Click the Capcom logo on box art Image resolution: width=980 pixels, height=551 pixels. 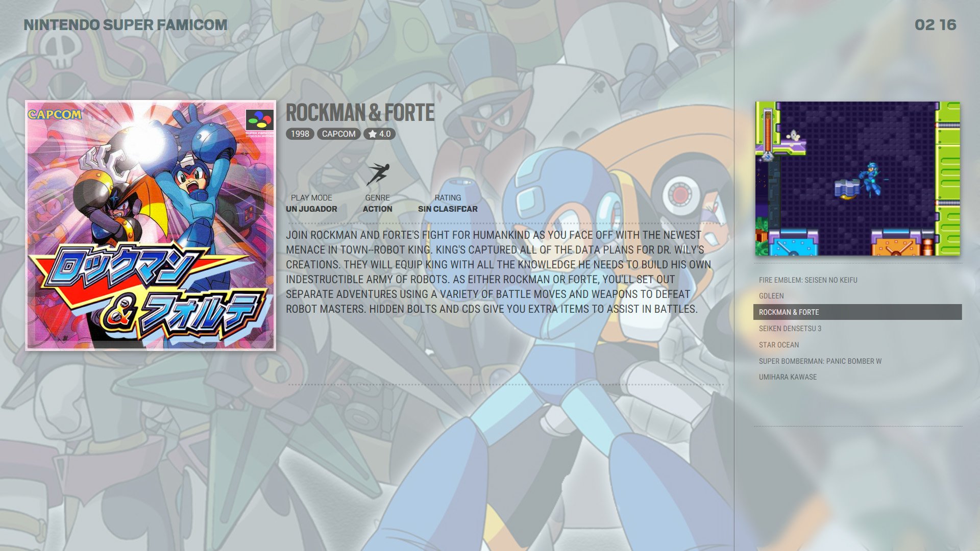click(55, 114)
